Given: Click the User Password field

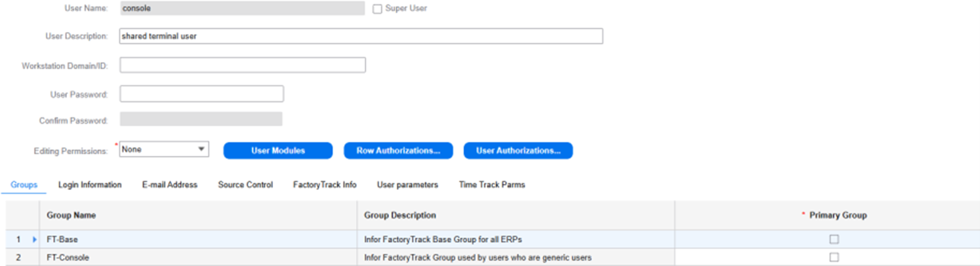Looking at the screenshot, I should pos(201,94).
